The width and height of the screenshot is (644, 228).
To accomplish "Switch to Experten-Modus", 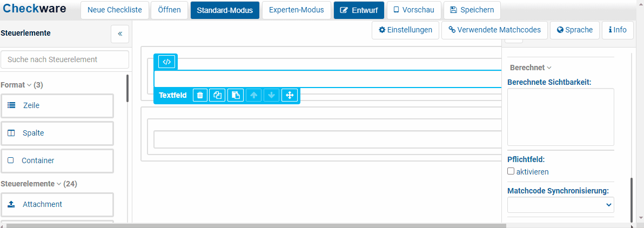I will click(x=296, y=10).
